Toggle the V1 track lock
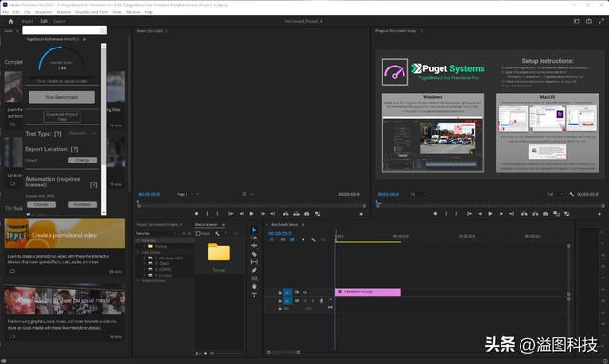Viewport: 609px width, 364px height. pyautogui.click(x=280, y=292)
